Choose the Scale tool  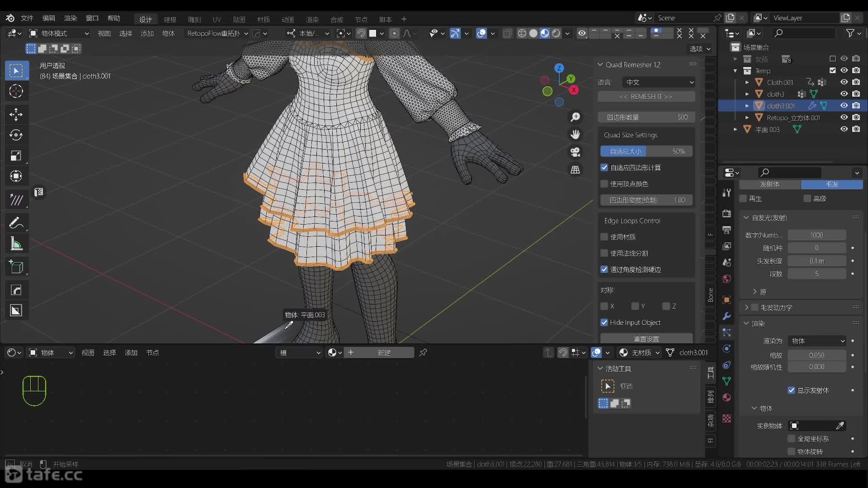(16, 155)
